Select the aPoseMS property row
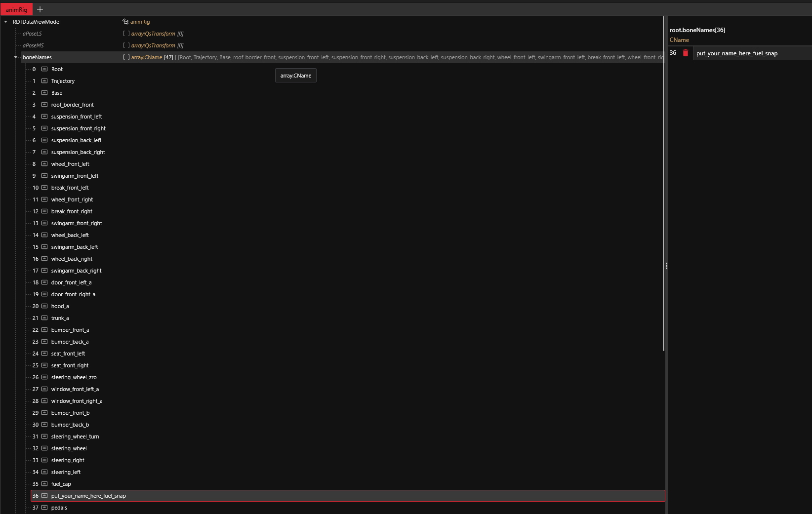 pyautogui.click(x=33, y=45)
